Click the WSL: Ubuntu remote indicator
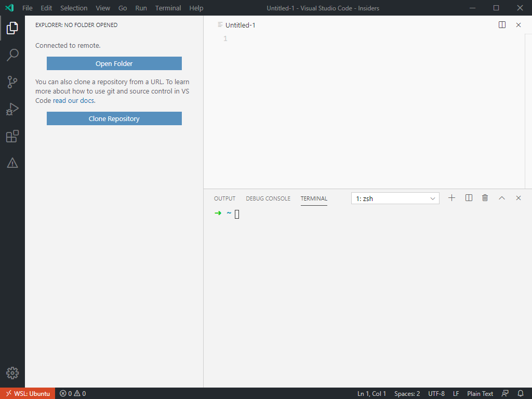 (28, 393)
